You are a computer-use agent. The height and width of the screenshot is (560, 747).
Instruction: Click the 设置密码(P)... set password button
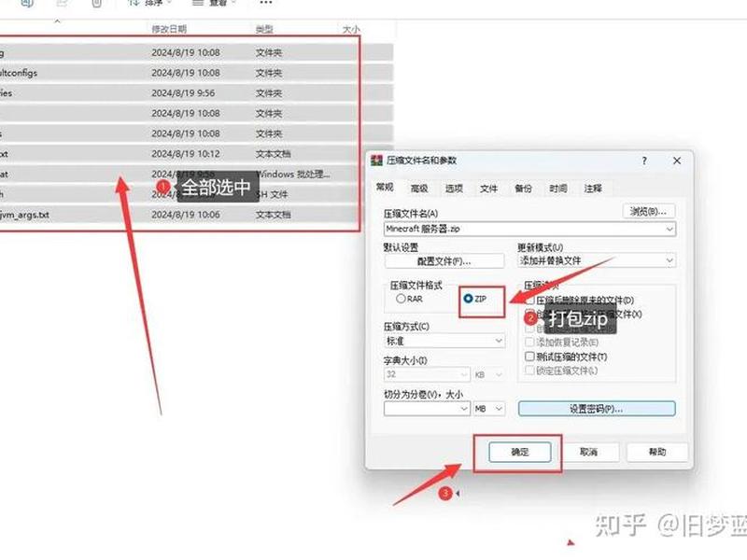coord(597,409)
